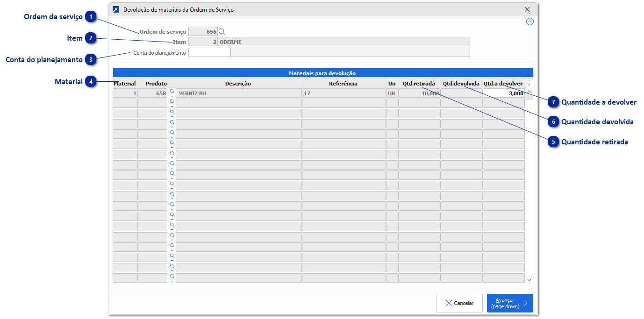Select the empty Qtd.devolvida cell in VERNIZ PU row
644x319 pixels.
(x=462, y=93)
